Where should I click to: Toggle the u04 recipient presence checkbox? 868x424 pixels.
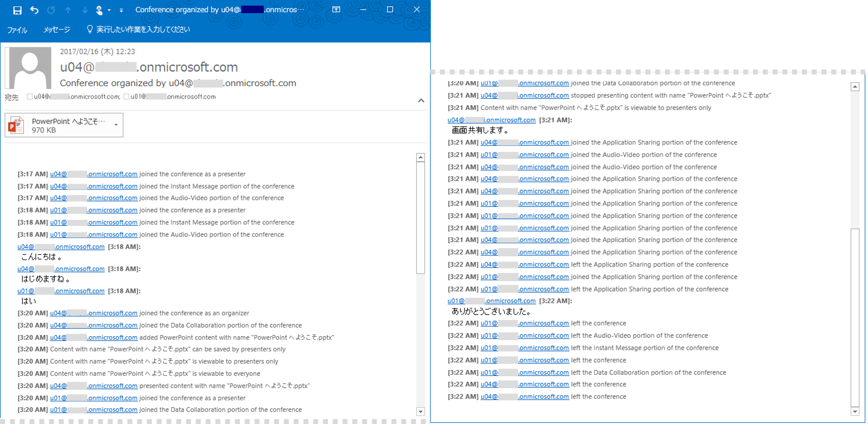30,97
